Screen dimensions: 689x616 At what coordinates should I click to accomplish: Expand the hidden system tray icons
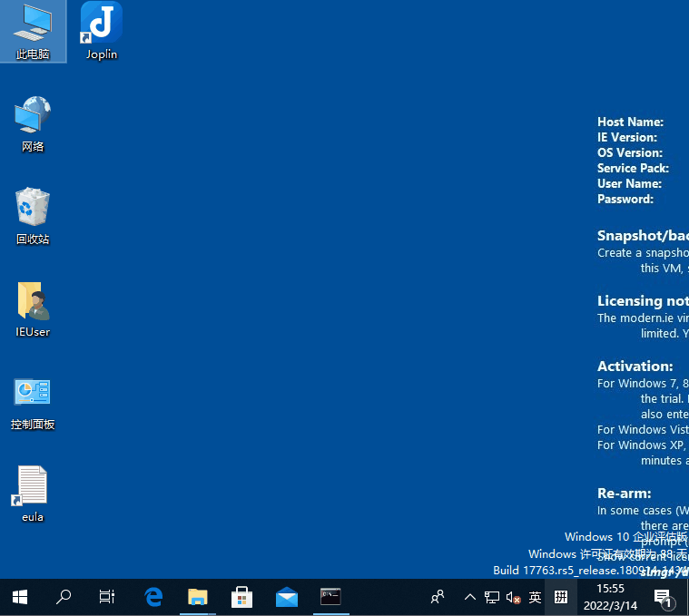click(469, 597)
